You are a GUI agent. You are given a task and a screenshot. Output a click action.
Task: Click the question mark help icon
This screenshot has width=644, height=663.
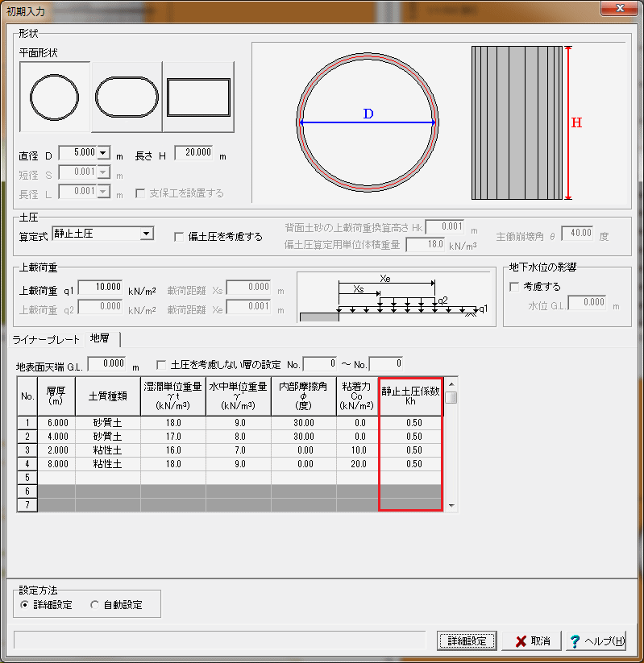pyautogui.click(x=575, y=641)
